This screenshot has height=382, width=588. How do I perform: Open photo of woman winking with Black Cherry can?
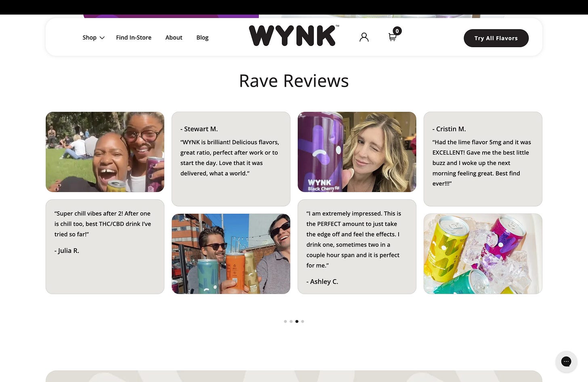[357, 152]
